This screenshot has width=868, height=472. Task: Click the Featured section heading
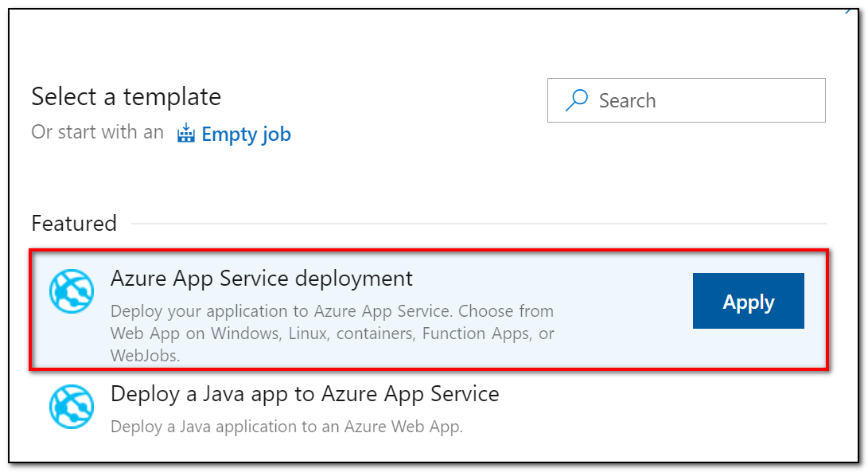74,224
